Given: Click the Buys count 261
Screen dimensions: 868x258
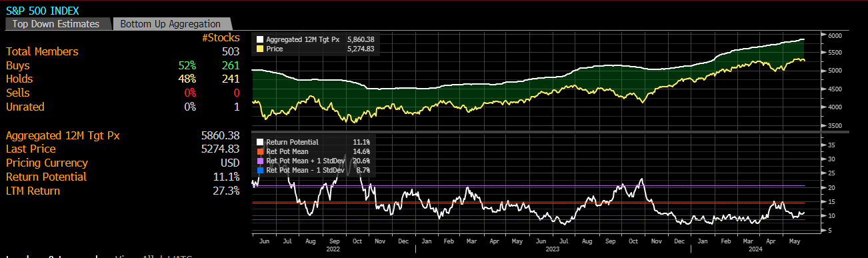Looking at the screenshot, I should click(231, 65).
